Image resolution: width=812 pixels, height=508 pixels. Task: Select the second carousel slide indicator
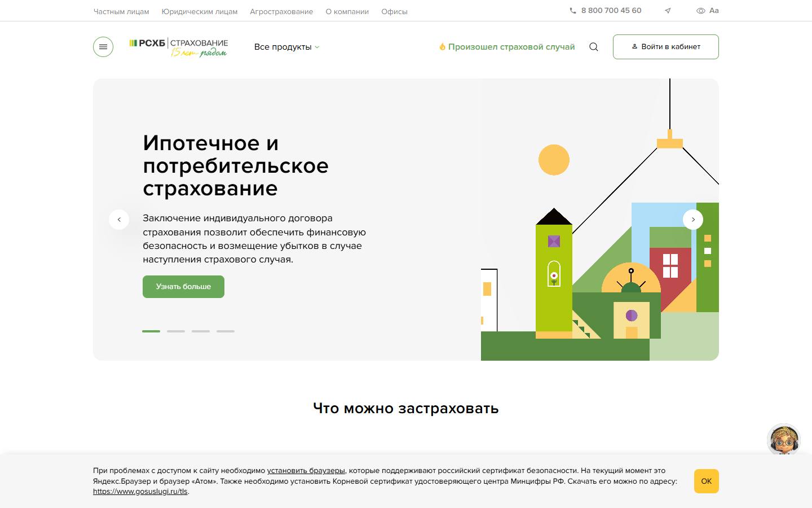pyautogui.click(x=176, y=331)
